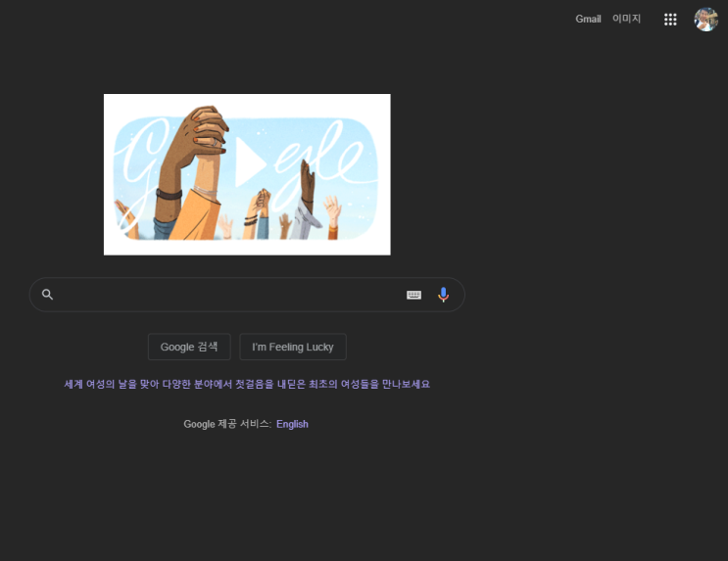Click the microphone voice search icon
Screen dimensions: 728x561
click(x=444, y=295)
